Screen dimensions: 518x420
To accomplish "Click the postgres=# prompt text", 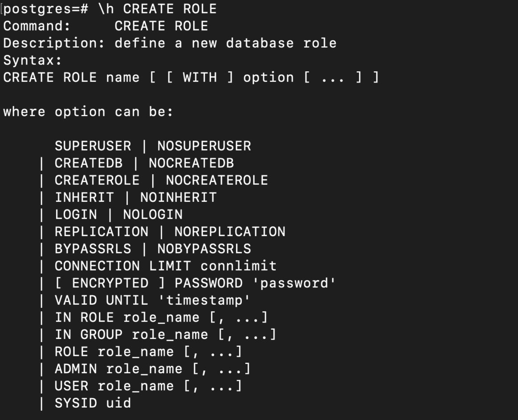I will point(46,9).
